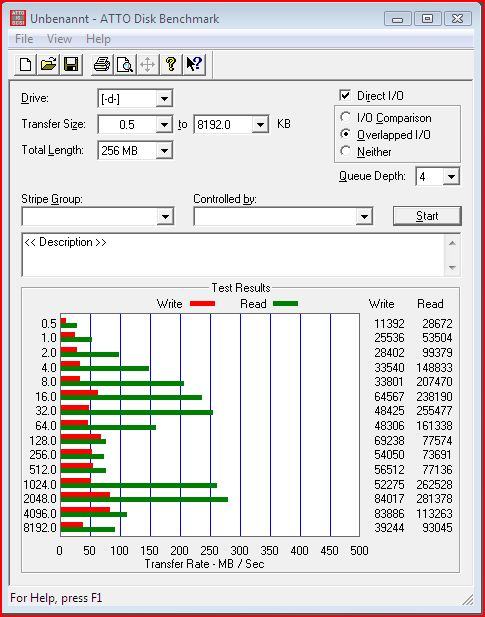485x617 pixels.
Task: Expand the Controlled by dropdown
Action: pos(364,216)
